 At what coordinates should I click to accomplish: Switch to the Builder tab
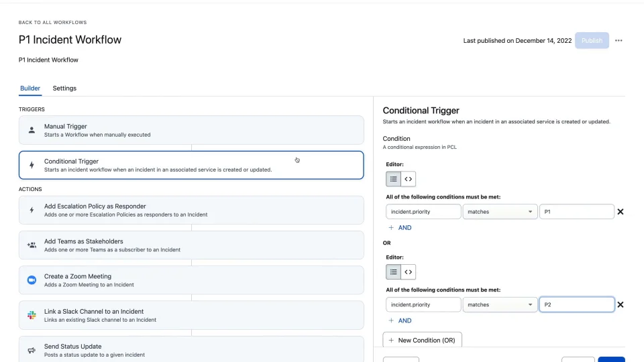click(x=30, y=88)
